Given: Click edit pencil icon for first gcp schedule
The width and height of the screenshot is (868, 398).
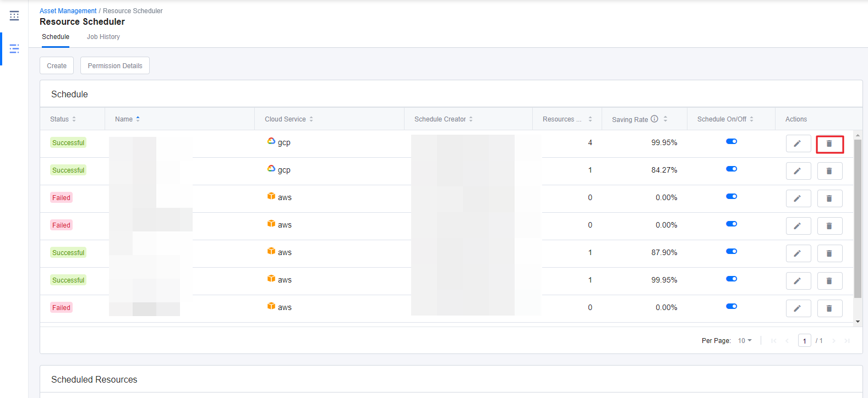Looking at the screenshot, I should (x=798, y=144).
